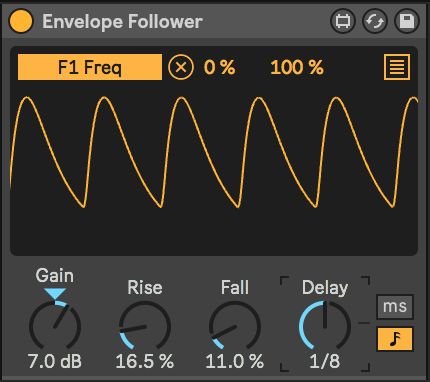Click the Fall knob
Image resolution: width=430 pixels, height=382 pixels.
click(x=235, y=327)
